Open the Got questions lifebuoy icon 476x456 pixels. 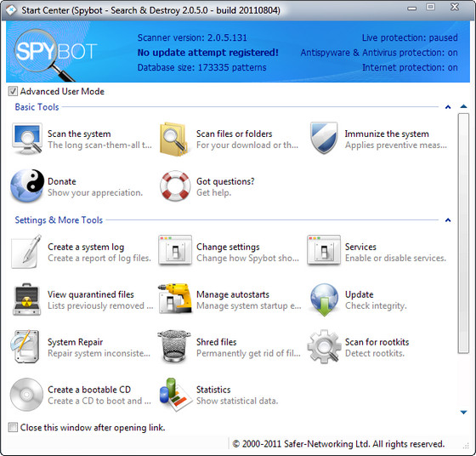click(175, 185)
